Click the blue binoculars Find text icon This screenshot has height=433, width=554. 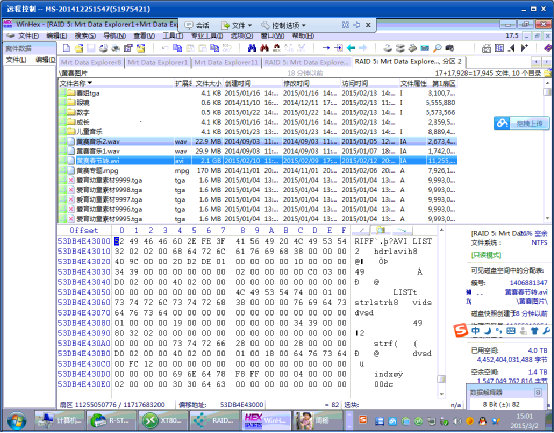click(252, 48)
